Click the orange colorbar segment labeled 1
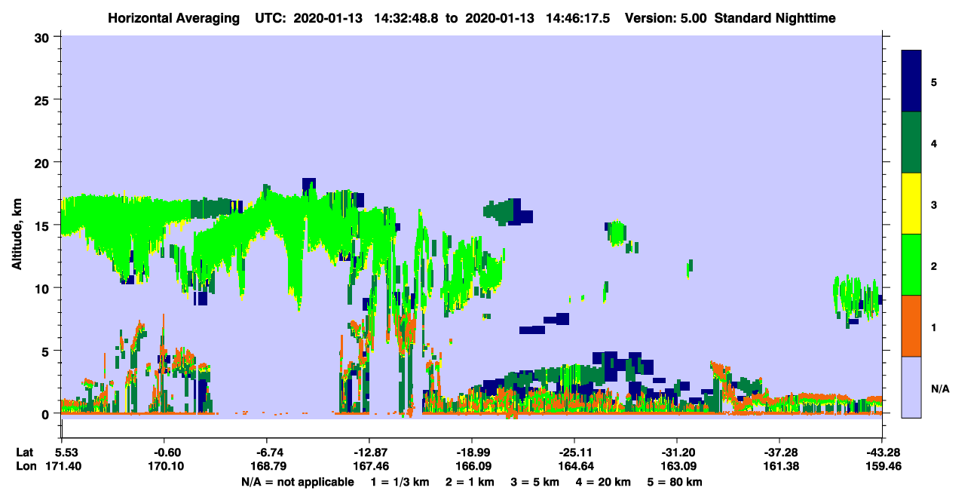The height and width of the screenshot is (503, 980). tap(911, 326)
